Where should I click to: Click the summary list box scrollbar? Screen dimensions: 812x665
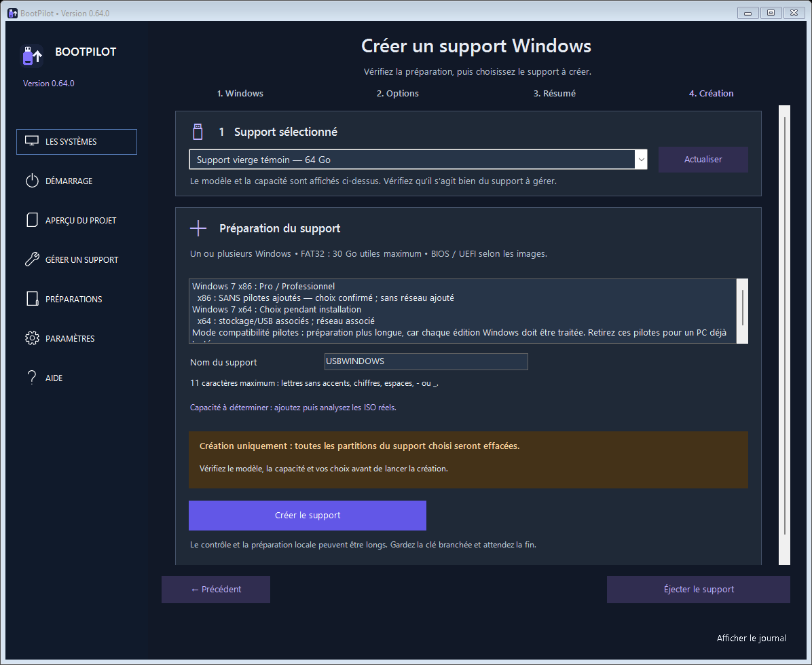[742, 310]
